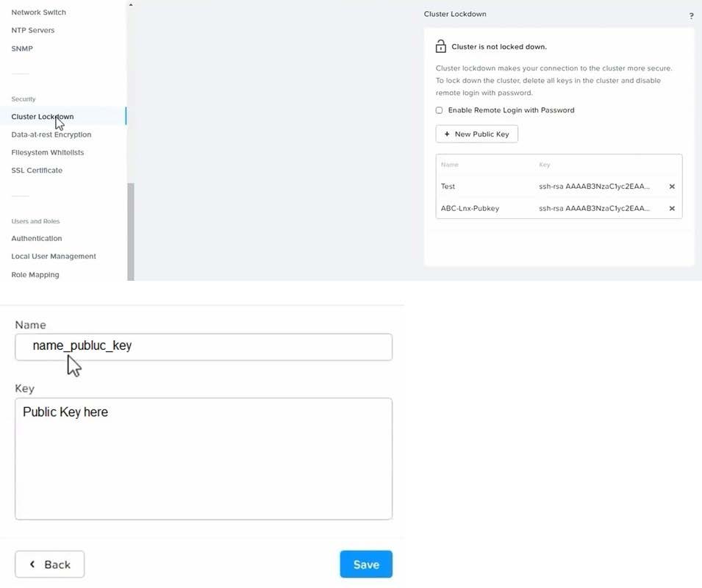Open Authentication settings
This screenshot has height=588, width=702.
tap(37, 238)
